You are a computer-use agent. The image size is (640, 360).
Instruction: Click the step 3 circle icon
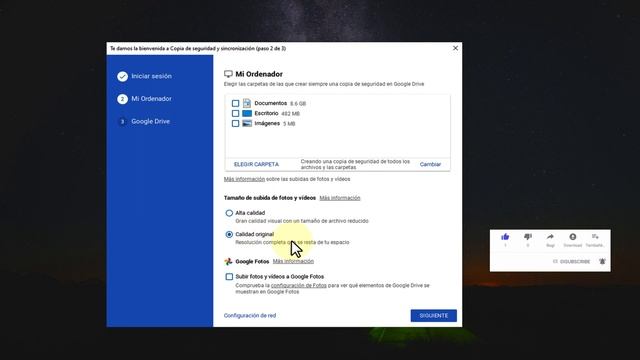click(122, 122)
